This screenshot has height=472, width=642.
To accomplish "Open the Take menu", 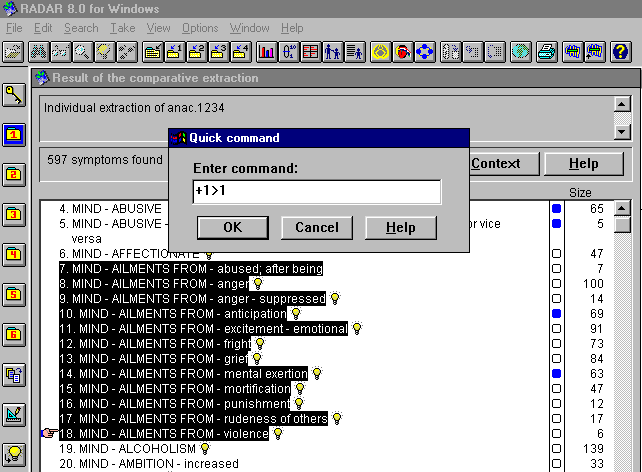I will tap(123, 28).
